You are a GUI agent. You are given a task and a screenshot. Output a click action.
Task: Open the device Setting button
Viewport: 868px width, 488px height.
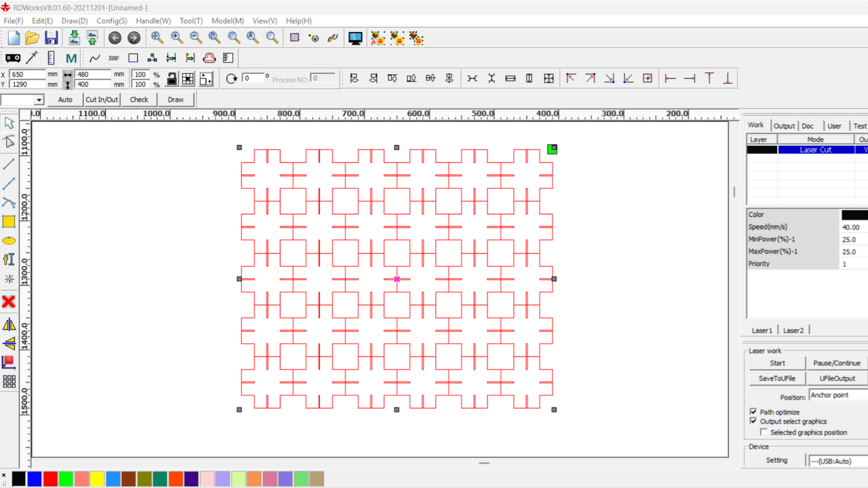pyautogui.click(x=776, y=461)
